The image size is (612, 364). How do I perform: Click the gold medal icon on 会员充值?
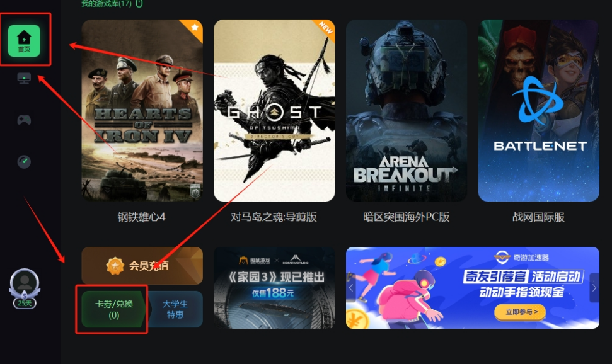point(115,266)
